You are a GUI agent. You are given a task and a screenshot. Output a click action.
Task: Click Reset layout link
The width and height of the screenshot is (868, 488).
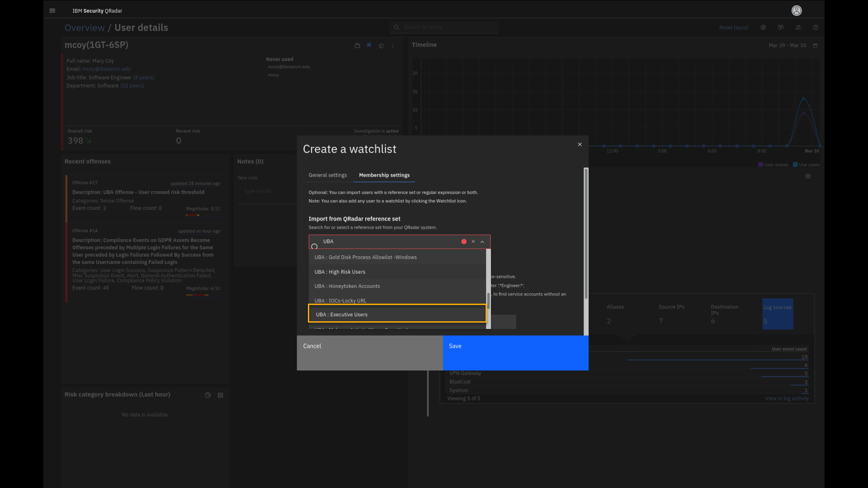[x=733, y=28]
